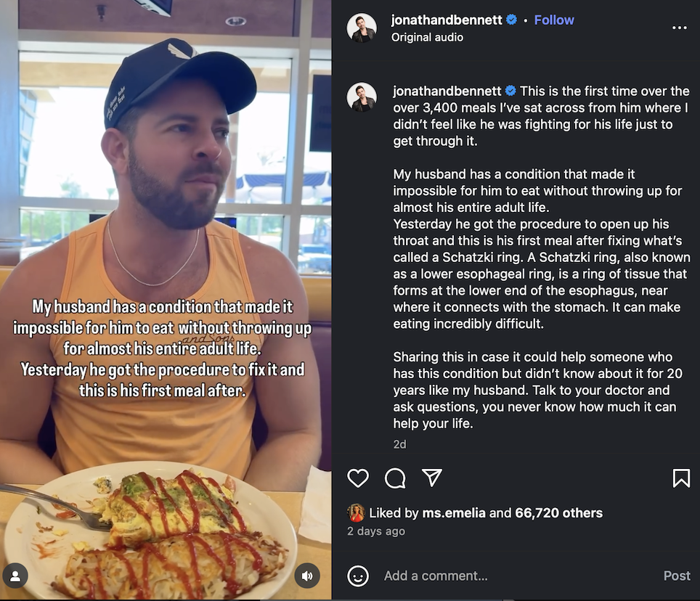Show tagged people icon on video
Screen dimensions: 700x601
[15, 576]
